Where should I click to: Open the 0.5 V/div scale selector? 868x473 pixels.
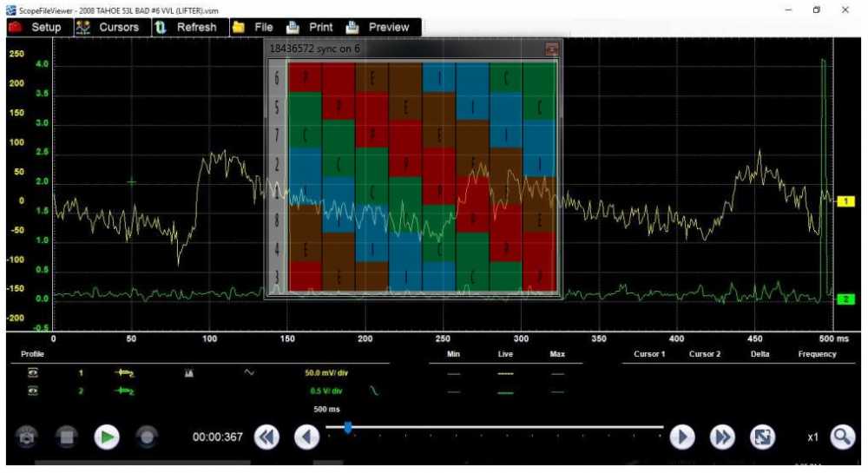[x=326, y=391]
